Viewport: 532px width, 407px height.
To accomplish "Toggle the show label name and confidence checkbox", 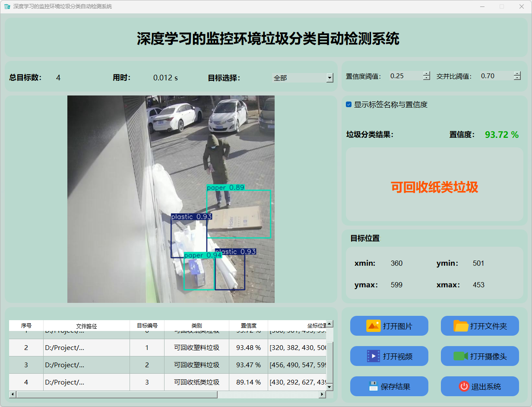I will (x=349, y=105).
